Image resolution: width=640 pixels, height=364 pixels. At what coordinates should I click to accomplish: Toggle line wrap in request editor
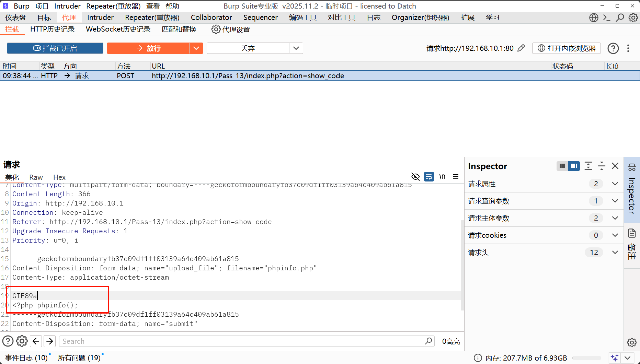click(429, 177)
